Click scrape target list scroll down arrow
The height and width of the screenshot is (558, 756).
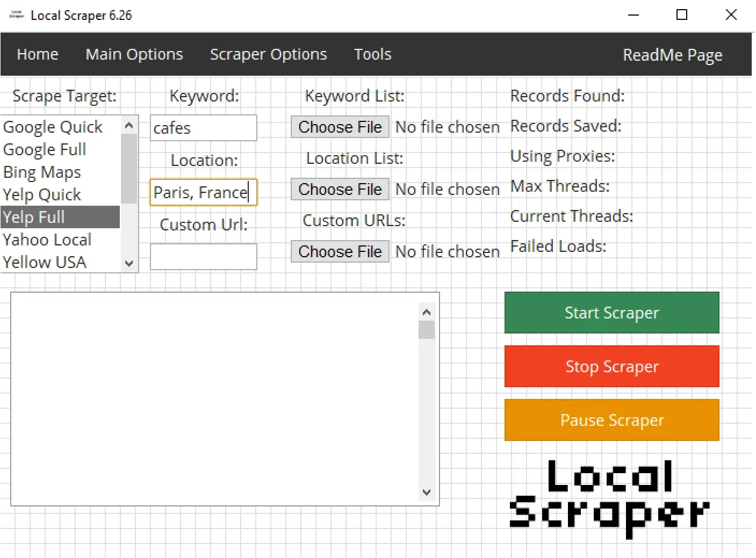129,263
